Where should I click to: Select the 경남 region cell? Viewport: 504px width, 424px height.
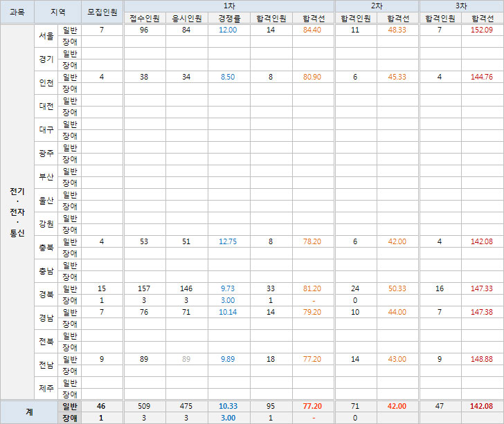(x=46, y=317)
